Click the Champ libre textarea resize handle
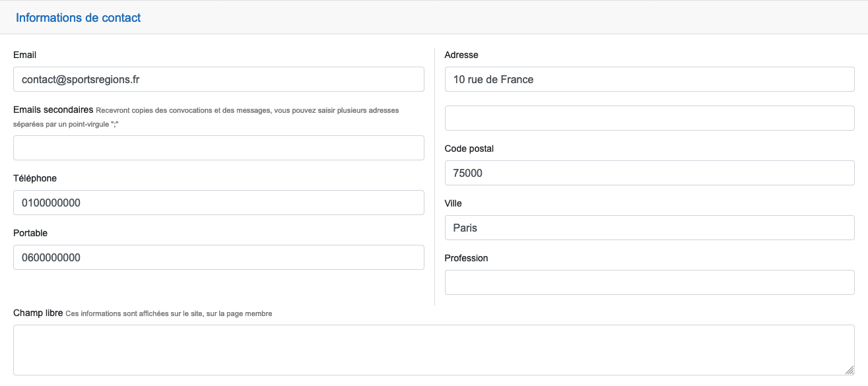Viewport: 868px width, 386px height. pyautogui.click(x=850, y=371)
